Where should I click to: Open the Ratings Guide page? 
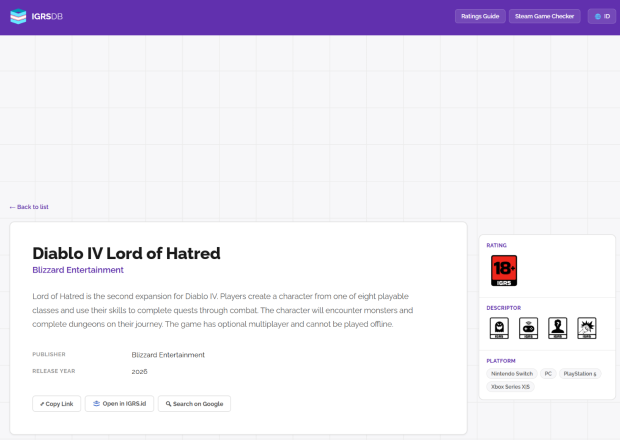(480, 16)
